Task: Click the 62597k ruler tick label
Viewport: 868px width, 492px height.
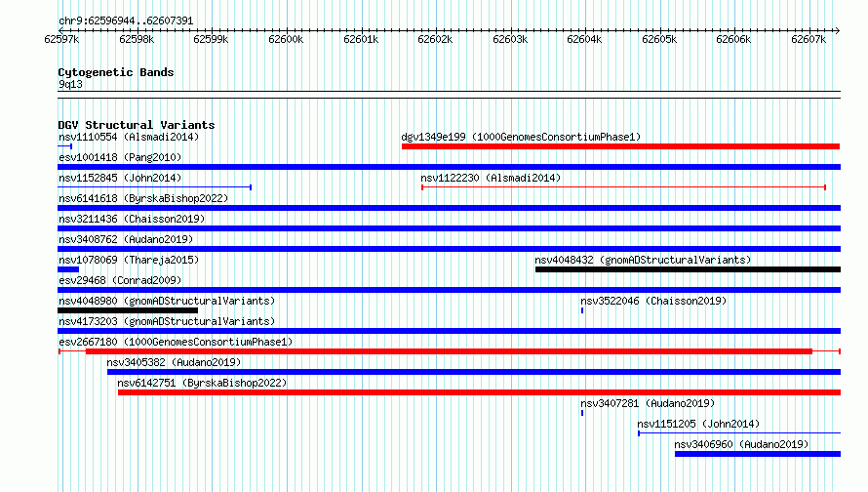Action: tap(61, 39)
